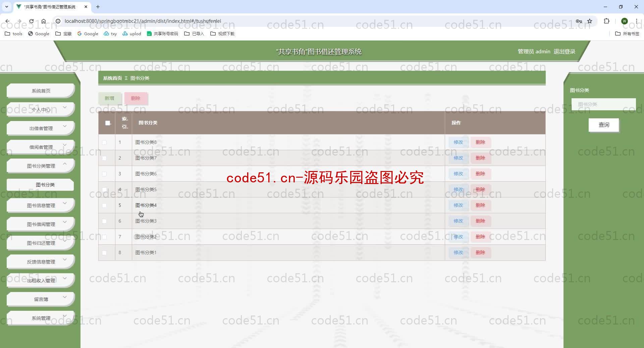
Task: Click 删除 for 图书分类8
Action: (480, 142)
